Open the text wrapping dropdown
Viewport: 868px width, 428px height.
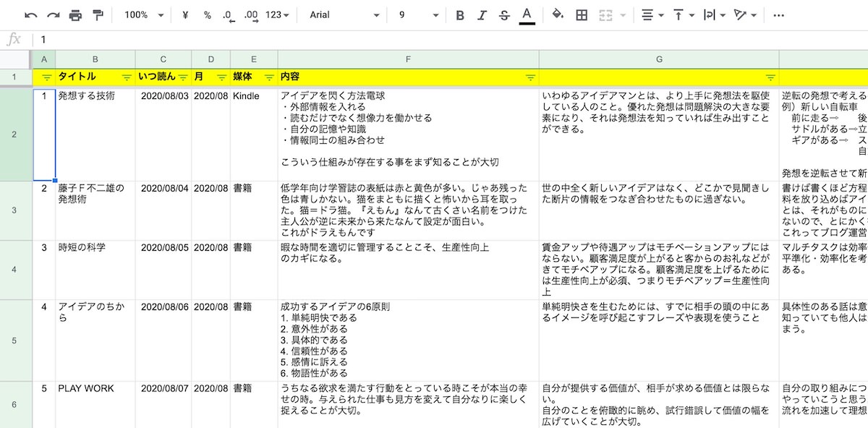714,15
